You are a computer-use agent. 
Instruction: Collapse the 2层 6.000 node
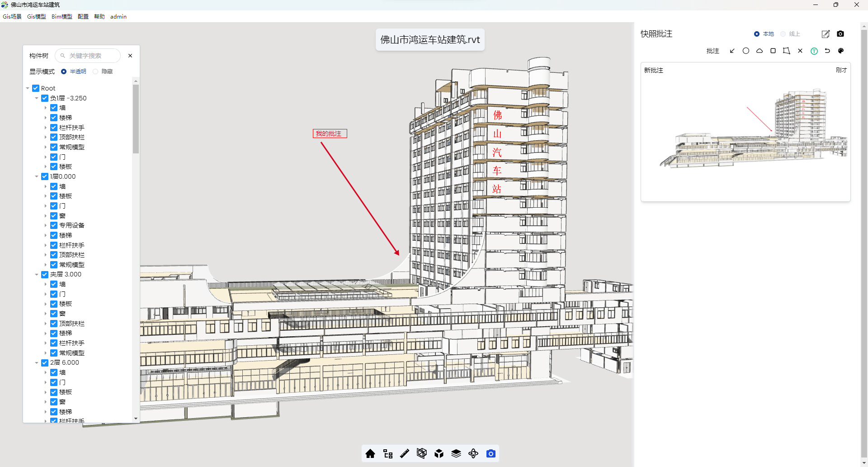(x=37, y=363)
